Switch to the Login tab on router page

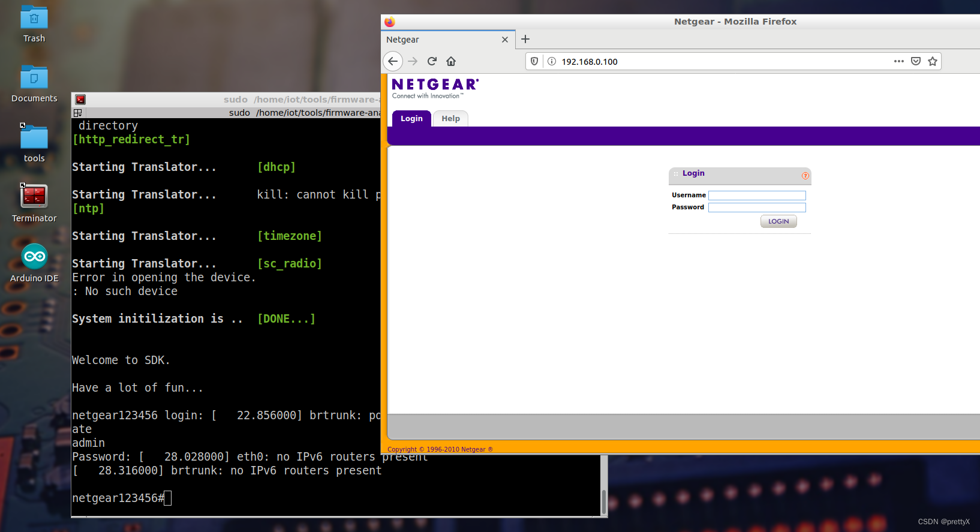tap(411, 119)
